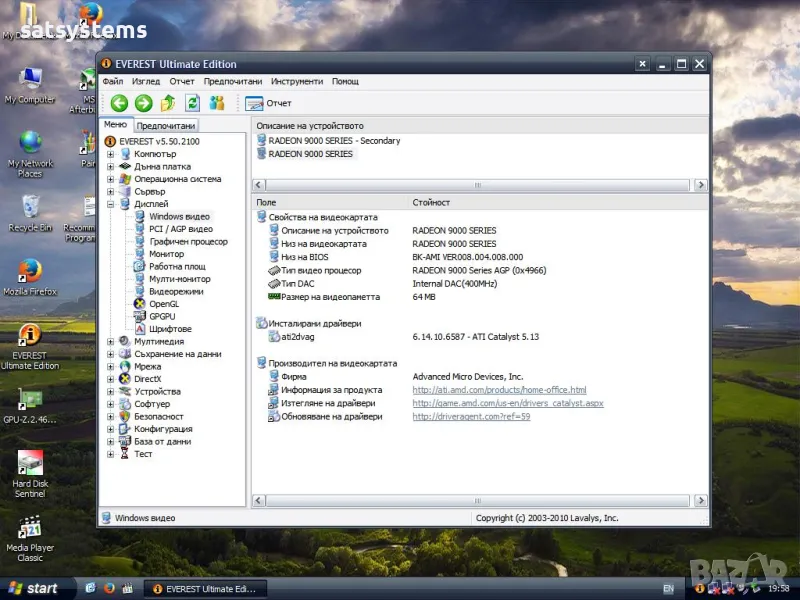Click the green Back arrow toolbar icon
The image size is (800, 600).
[x=119, y=103]
